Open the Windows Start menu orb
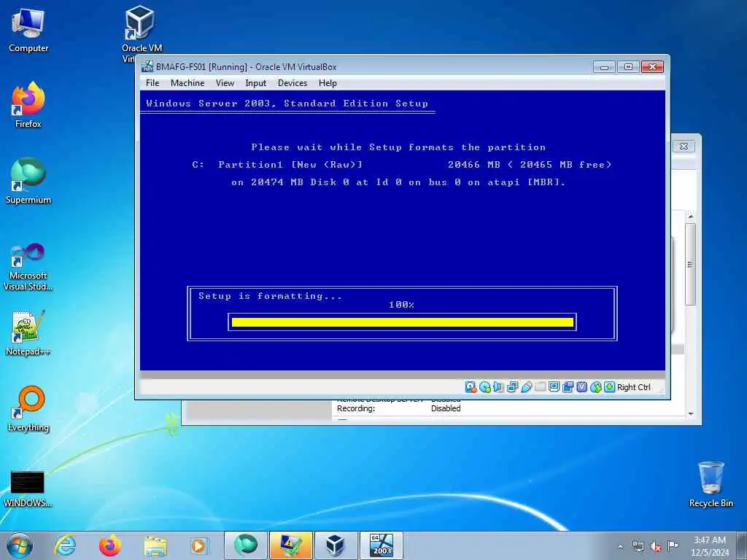The width and height of the screenshot is (747, 560). pos(20,545)
